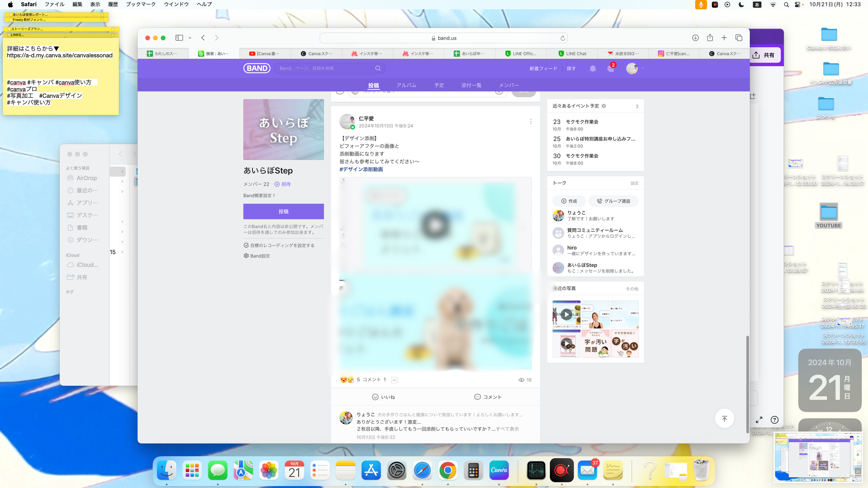Click reaction emoji count on post
Image resolution: width=868 pixels, height=488 pixels.
pos(350,380)
